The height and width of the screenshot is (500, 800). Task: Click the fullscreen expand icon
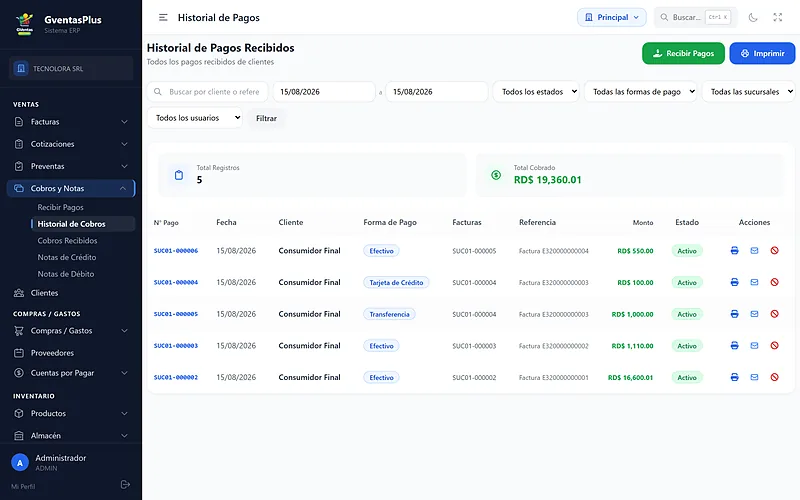[778, 17]
